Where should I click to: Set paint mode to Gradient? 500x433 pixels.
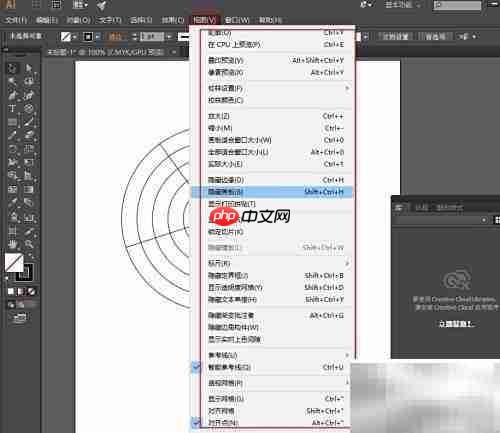pyautogui.click(x=21, y=292)
